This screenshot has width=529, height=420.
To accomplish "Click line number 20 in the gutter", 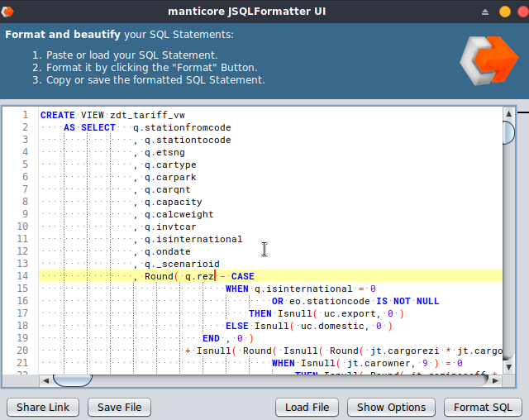I will point(22,351).
